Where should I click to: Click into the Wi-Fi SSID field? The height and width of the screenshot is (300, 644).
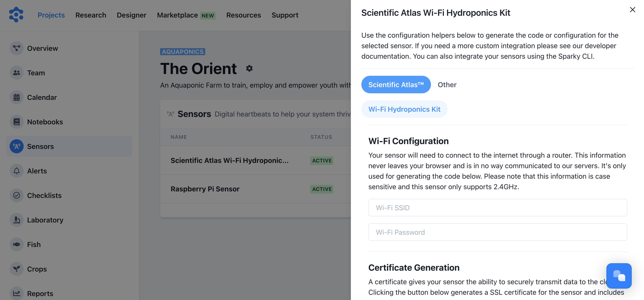click(x=497, y=208)
